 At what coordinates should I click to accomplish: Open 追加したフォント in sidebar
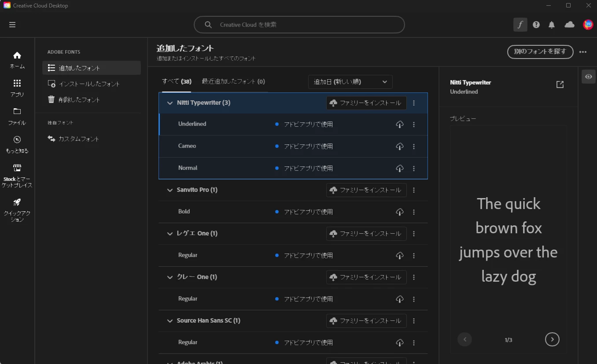click(x=92, y=68)
